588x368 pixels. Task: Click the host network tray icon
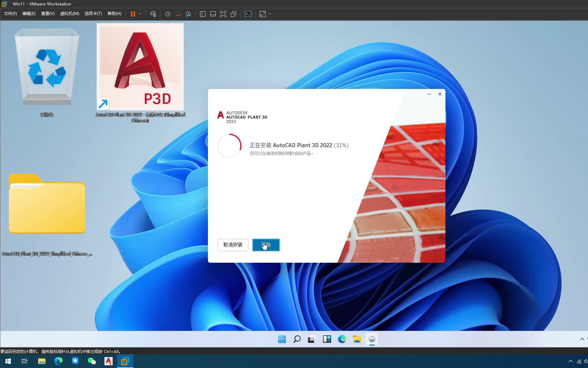click(x=579, y=362)
